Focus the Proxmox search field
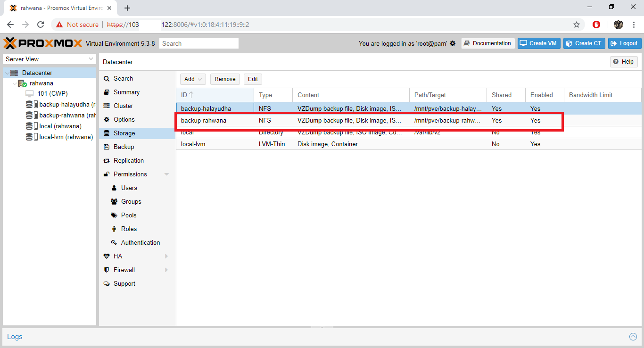This screenshot has width=644, height=348. pos(199,43)
